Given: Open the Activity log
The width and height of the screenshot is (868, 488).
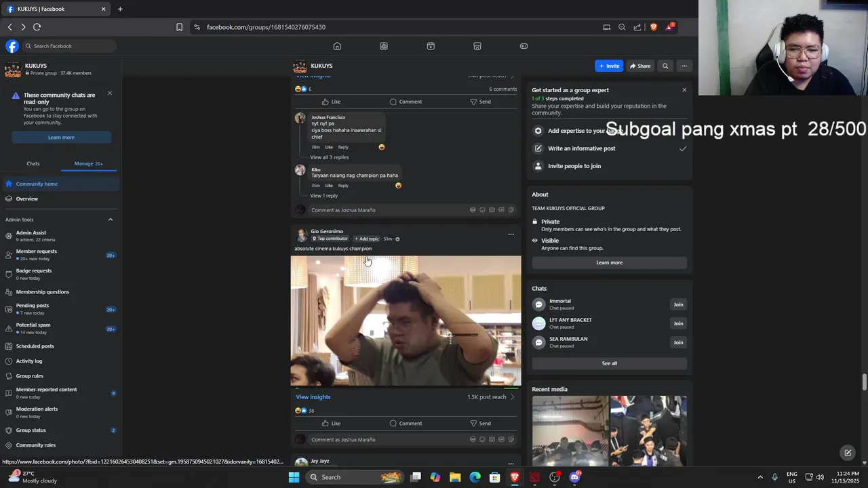Looking at the screenshot, I should click(60, 361).
